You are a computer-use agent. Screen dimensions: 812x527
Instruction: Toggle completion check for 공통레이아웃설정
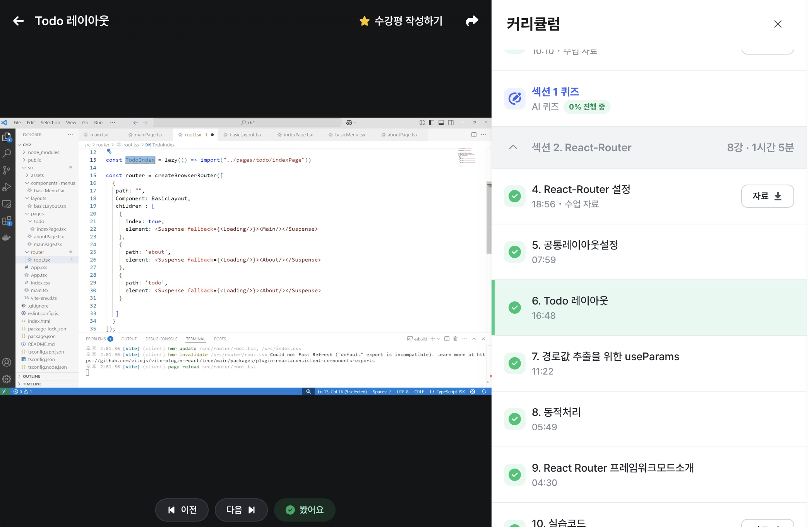click(514, 252)
